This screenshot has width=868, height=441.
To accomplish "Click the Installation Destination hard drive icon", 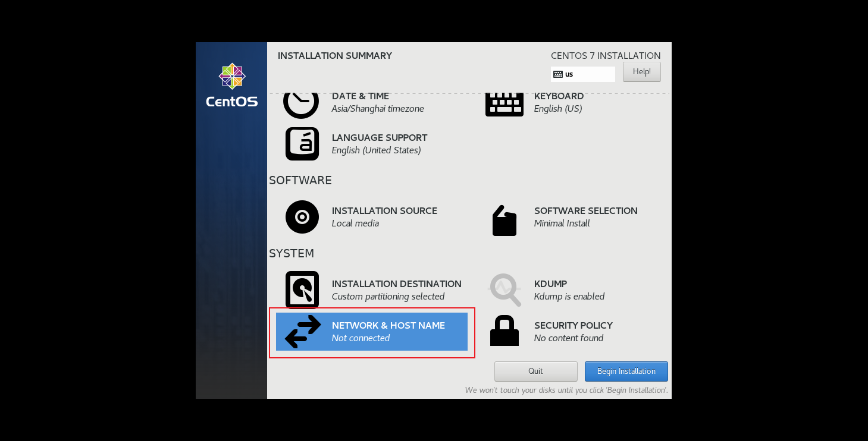I will point(302,289).
